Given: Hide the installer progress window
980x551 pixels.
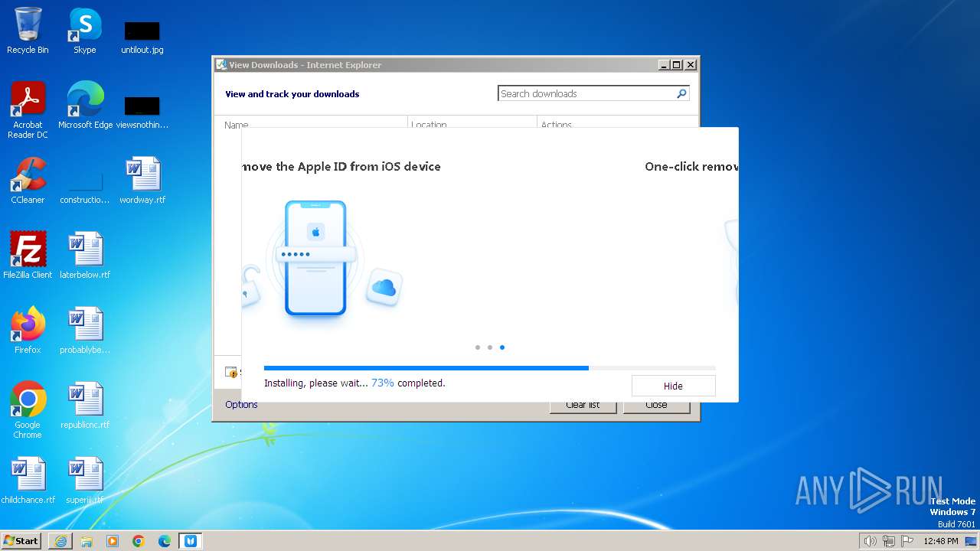Looking at the screenshot, I should (x=673, y=386).
